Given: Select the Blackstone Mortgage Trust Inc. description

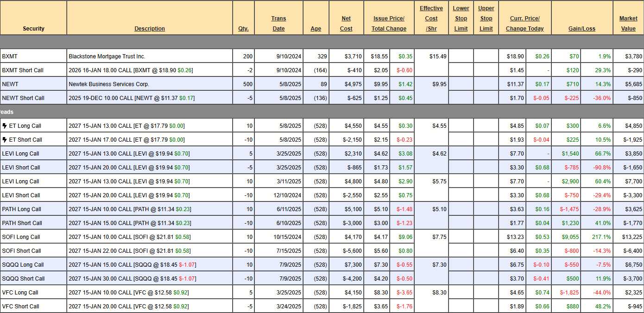Looking at the screenshot, I should 107,56.
